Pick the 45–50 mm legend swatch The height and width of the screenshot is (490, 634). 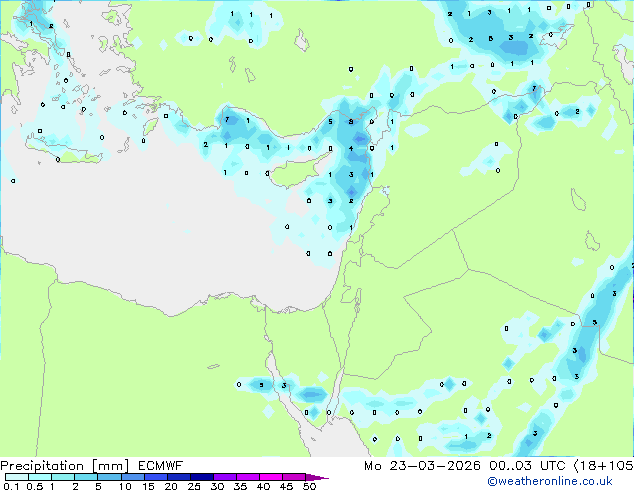click(294, 477)
